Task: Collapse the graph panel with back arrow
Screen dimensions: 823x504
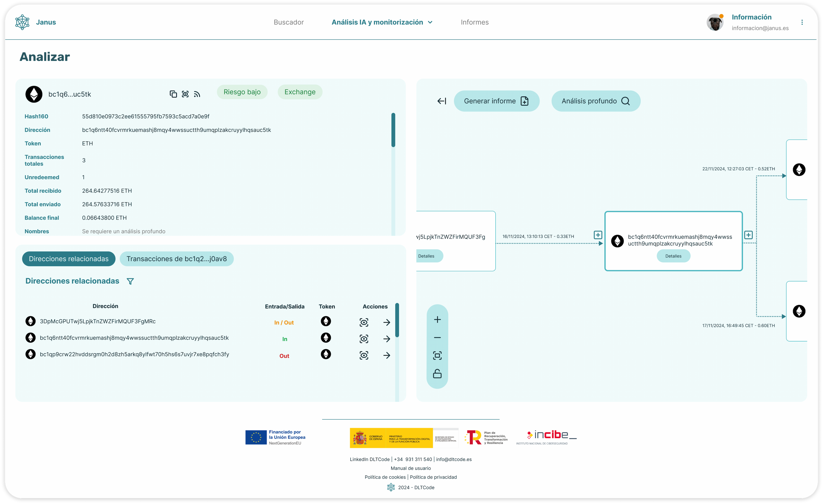Action: point(442,101)
